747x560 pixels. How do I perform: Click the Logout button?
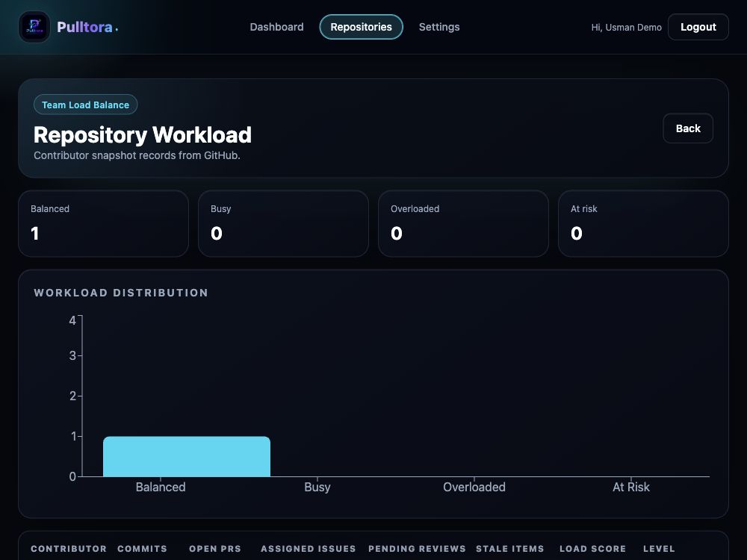coord(698,27)
